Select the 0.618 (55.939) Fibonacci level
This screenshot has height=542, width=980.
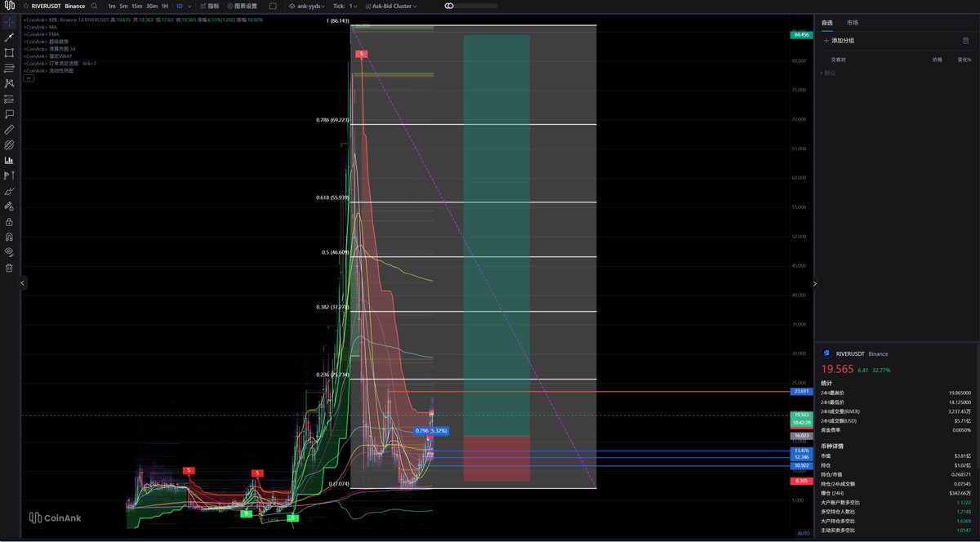tap(332, 198)
